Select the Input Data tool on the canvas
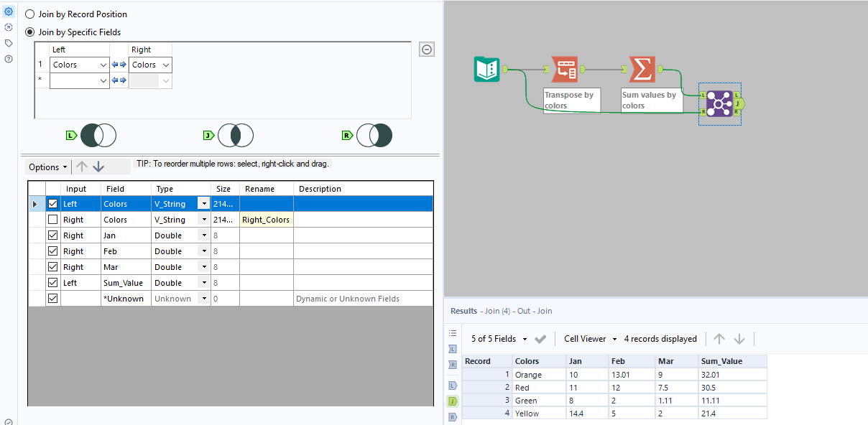 point(486,70)
